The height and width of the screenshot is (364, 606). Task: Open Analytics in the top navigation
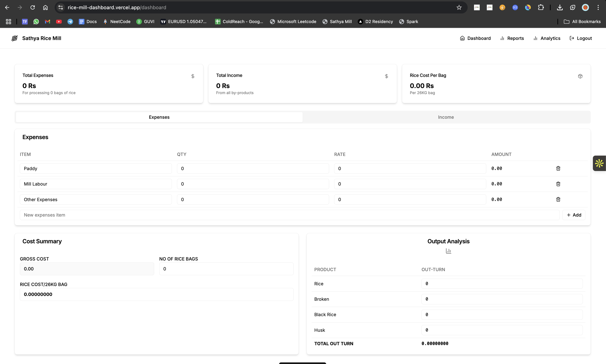(547, 38)
